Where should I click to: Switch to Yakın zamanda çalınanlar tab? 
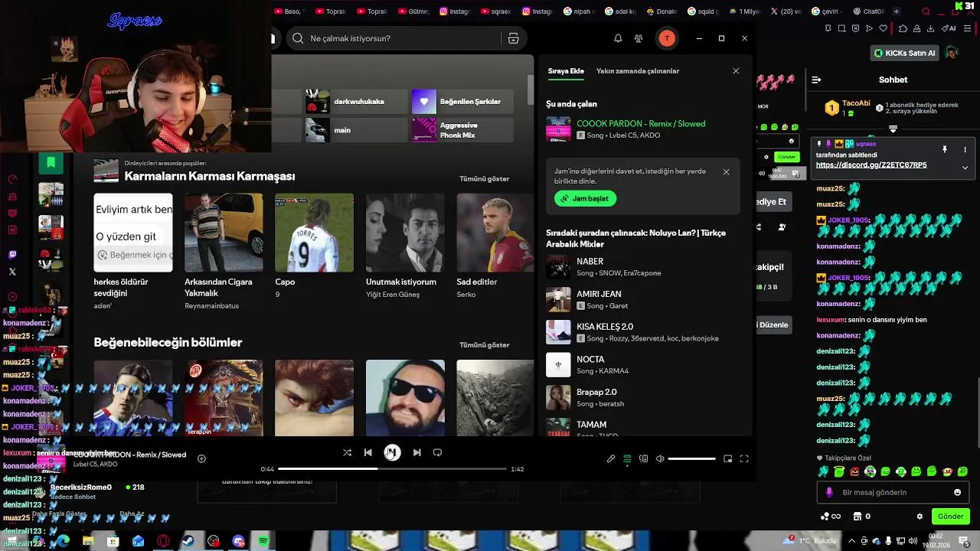[x=638, y=71]
